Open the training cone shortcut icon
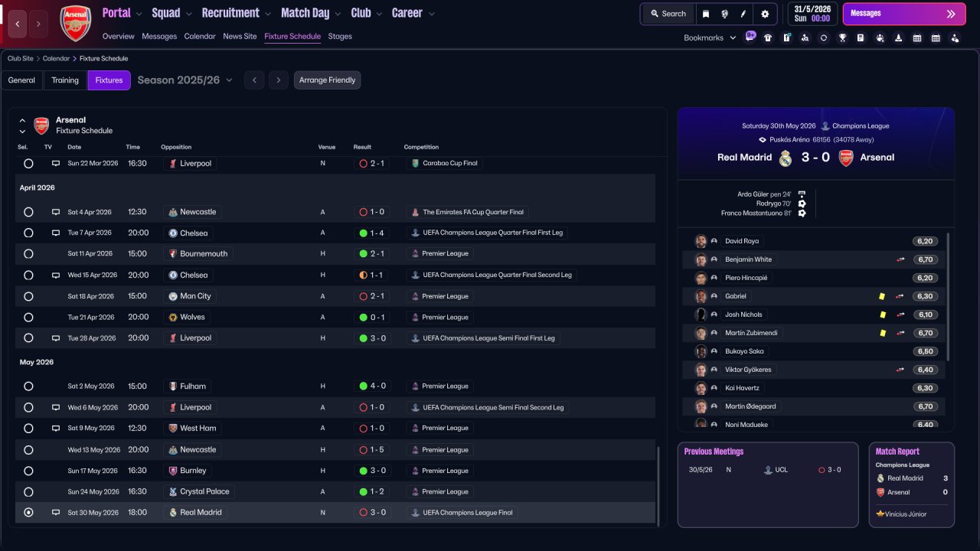This screenshot has height=551, width=980. click(x=898, y=37)
